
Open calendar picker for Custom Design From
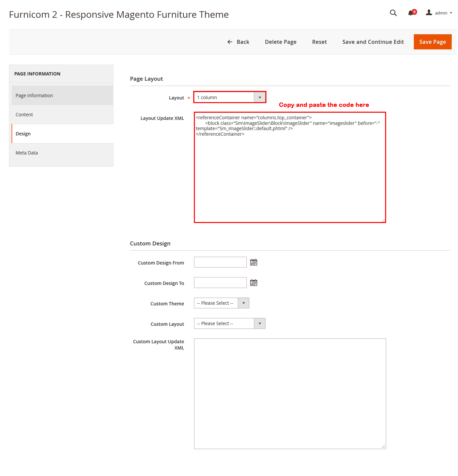coord(254,262)
